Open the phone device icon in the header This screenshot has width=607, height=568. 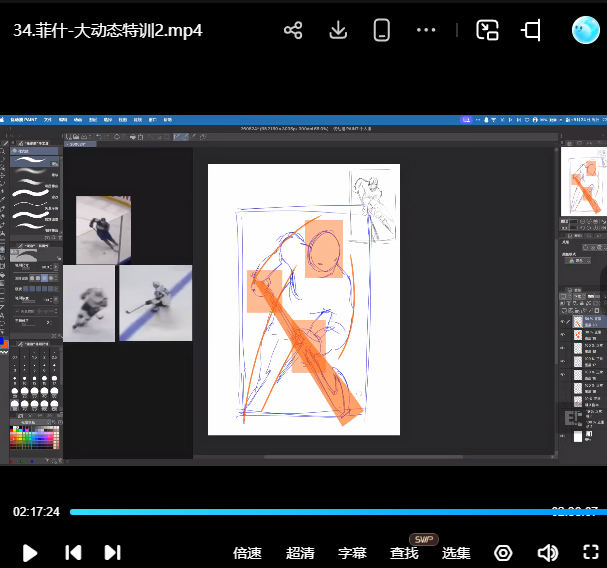pos(382,30)
